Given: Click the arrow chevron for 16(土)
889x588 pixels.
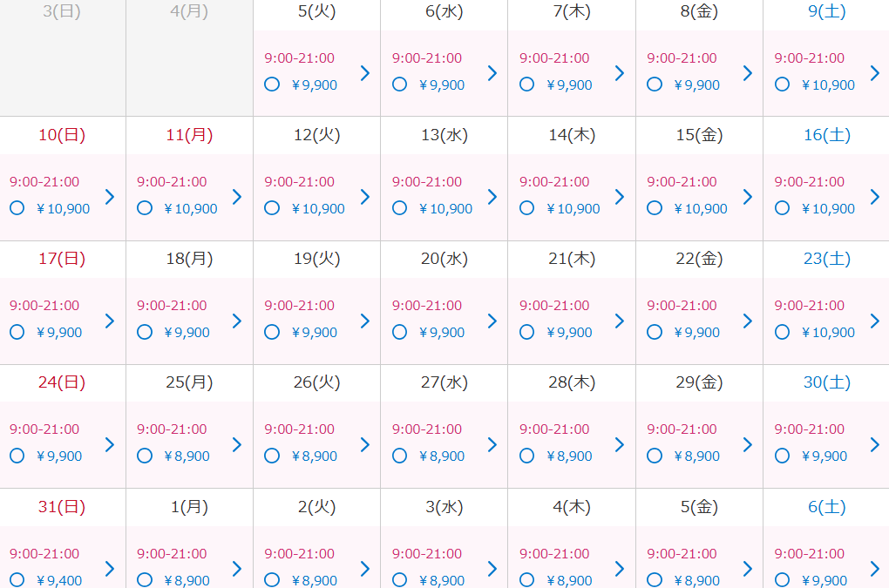Looking at the screenshot, I should click(875, 197).
